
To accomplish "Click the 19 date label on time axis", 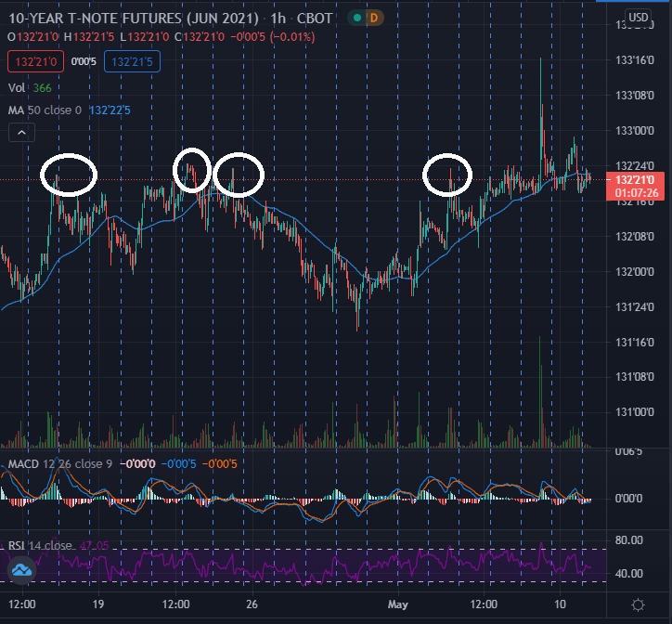I will click(98, 604).
